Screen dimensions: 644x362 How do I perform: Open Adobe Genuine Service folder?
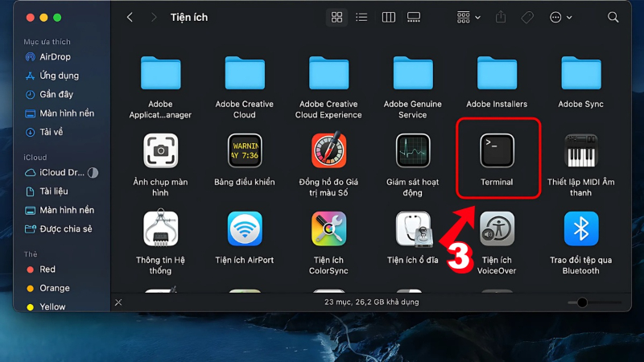(413, 73)
